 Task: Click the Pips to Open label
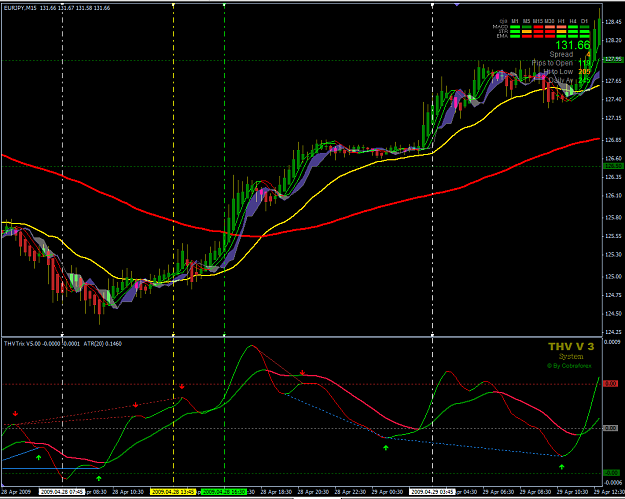[552, 63]
